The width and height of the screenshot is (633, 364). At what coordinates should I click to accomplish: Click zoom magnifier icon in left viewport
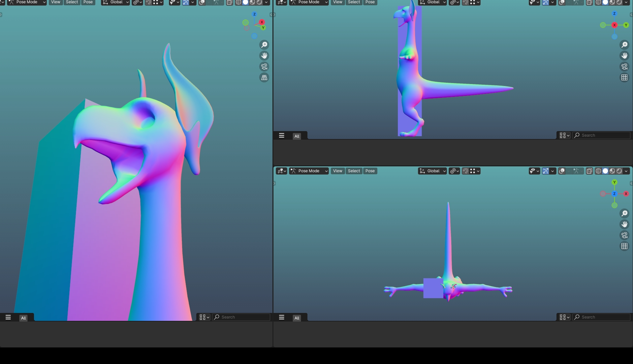(264, 45)
